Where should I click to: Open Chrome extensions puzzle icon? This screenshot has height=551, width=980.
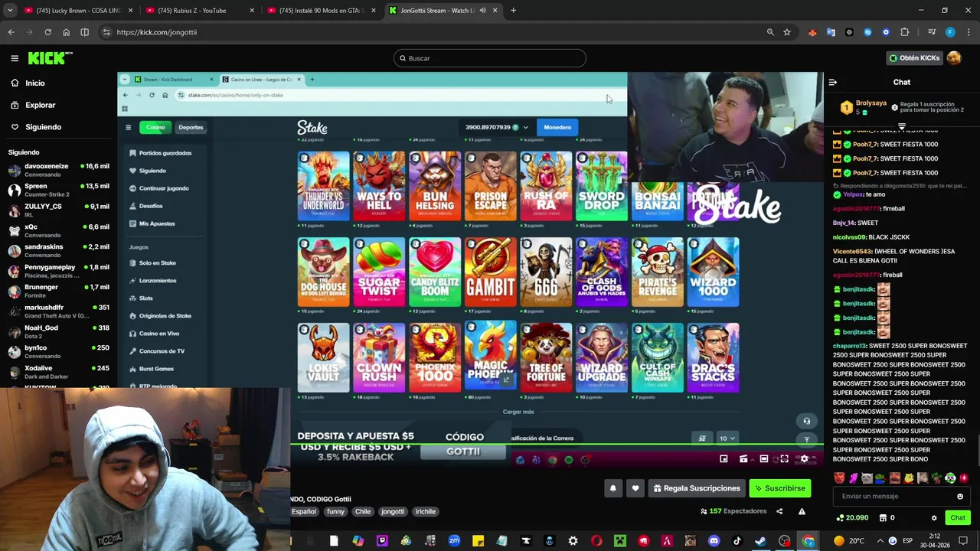905,32
